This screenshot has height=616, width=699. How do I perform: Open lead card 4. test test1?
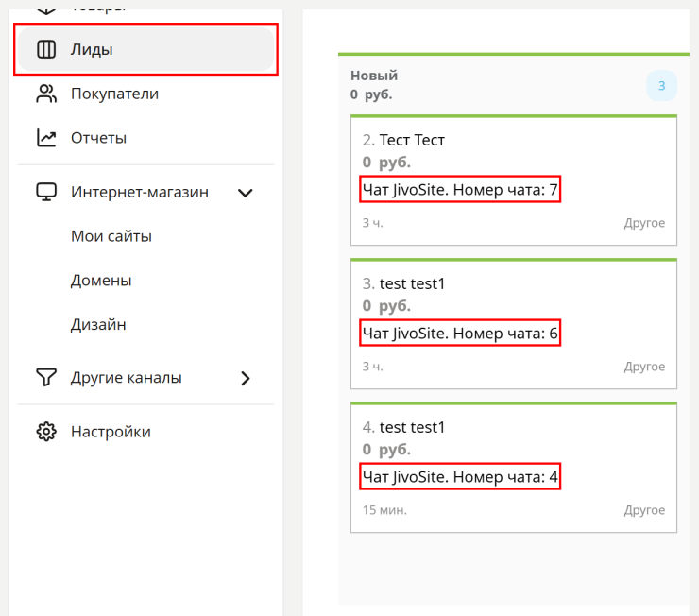click(514, 467)
